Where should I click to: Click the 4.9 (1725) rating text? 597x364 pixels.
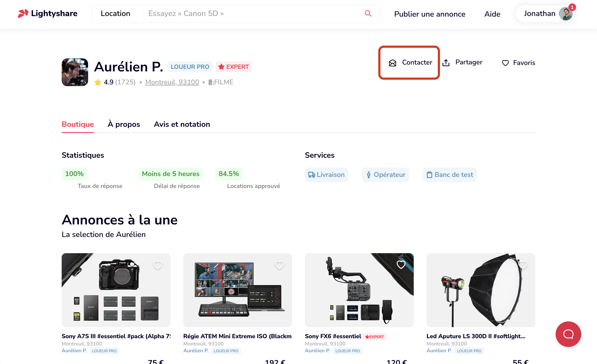click(120, 82)
